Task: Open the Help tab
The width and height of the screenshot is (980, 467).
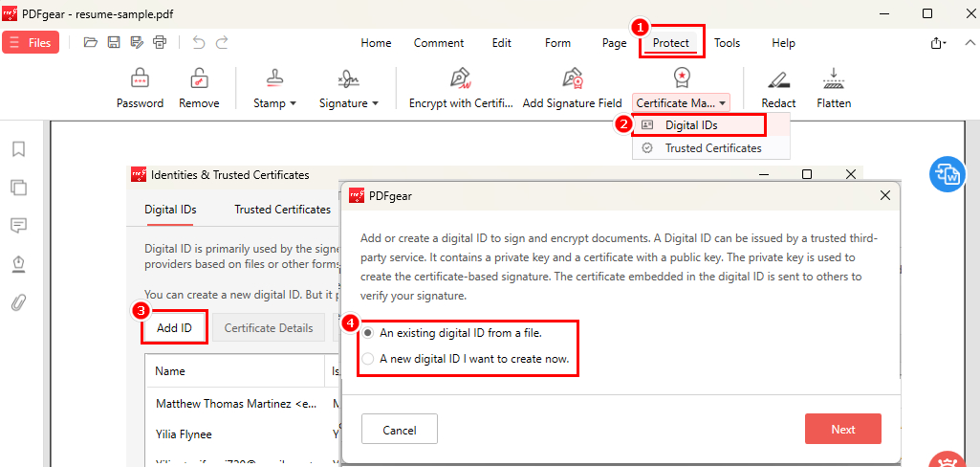Action: (783, 43)
